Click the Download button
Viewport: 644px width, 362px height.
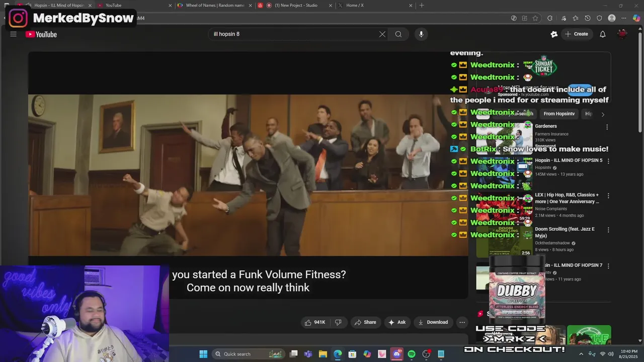pyautogui.click(x=433, y=322)
